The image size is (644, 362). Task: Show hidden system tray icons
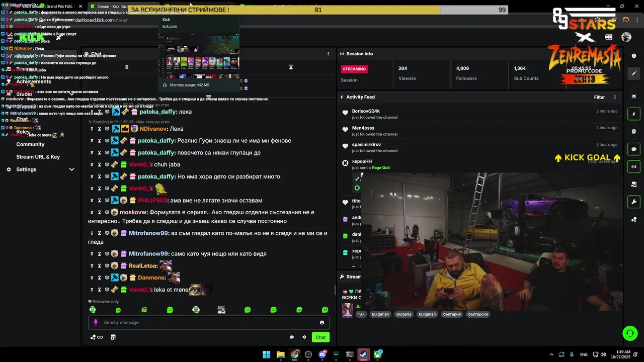click(x=551, y=354)
